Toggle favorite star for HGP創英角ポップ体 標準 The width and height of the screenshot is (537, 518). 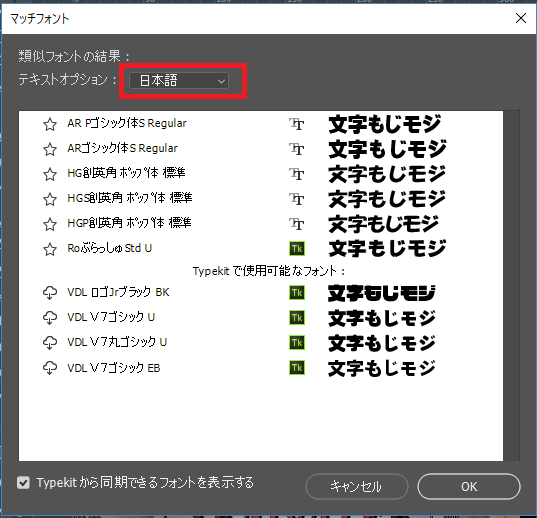point(50,224)
